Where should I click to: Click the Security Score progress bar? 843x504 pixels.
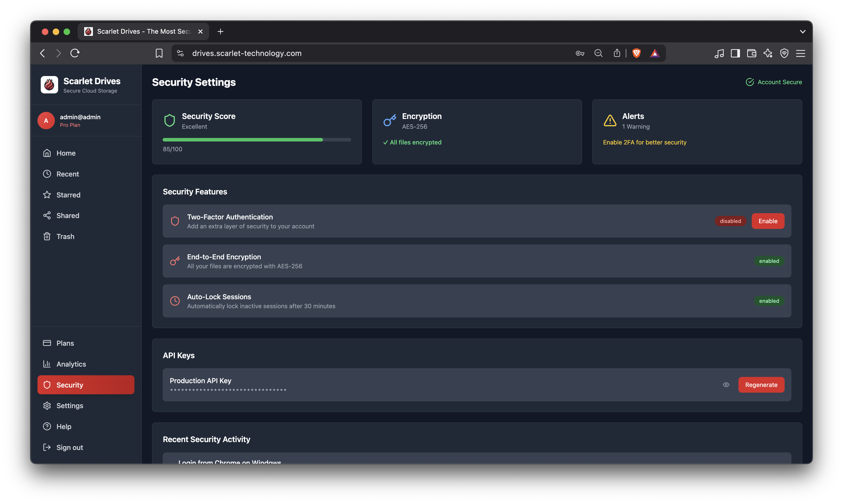(x=256, y=140)
